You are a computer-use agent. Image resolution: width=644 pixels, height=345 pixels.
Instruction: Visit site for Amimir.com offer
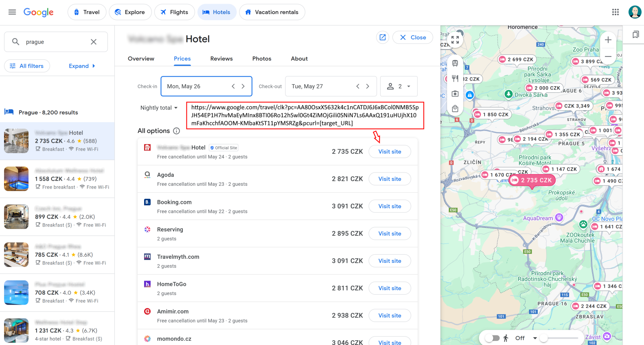390,316
